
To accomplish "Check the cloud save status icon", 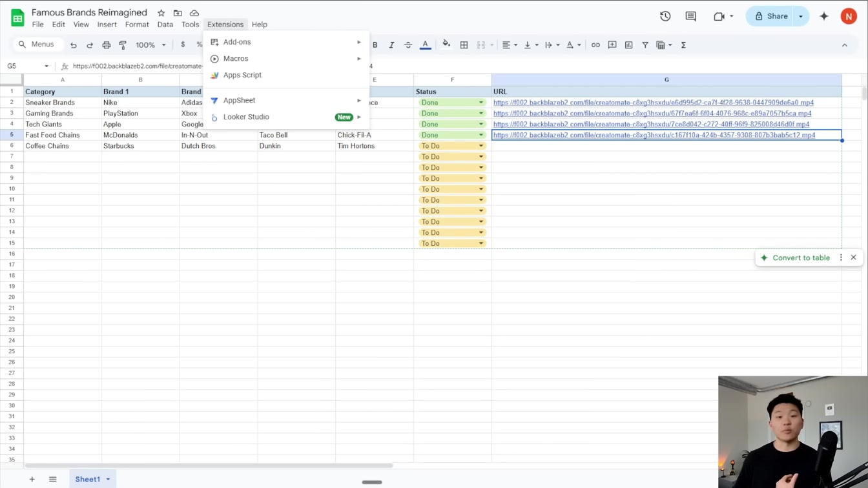I will coord(194,13).
